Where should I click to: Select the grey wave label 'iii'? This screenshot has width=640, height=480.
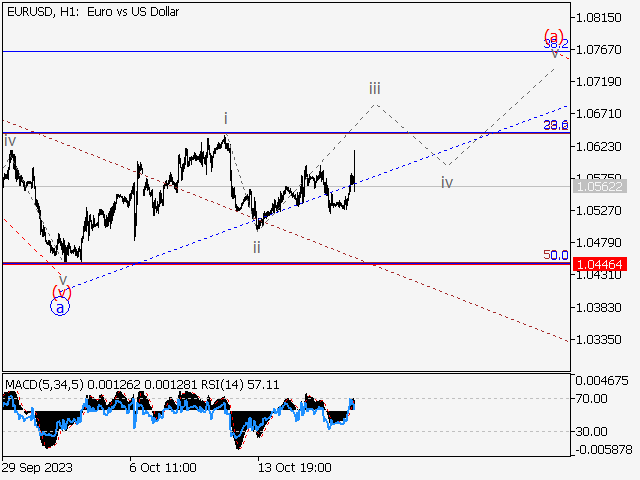(x=375, y=88)
